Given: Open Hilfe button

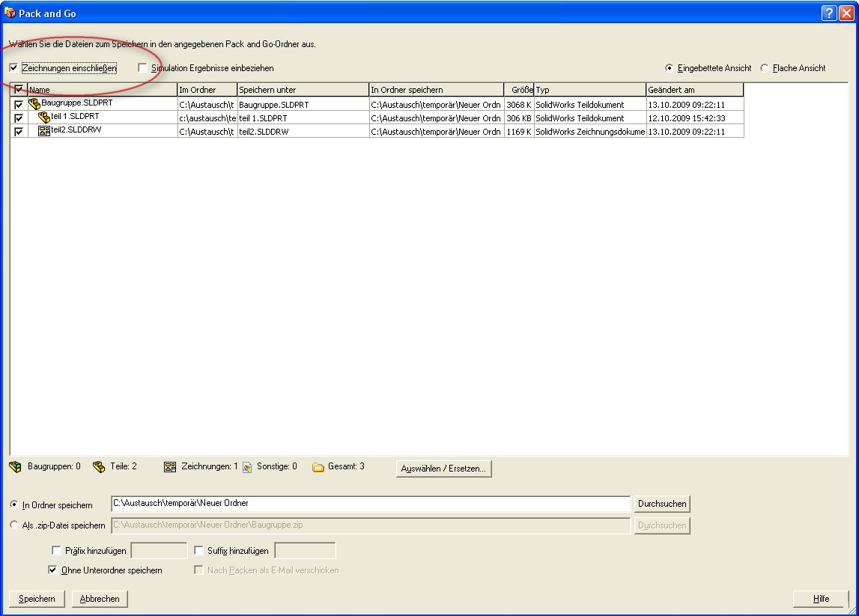Looking at the screenshot, I should (x=821, y=599).
